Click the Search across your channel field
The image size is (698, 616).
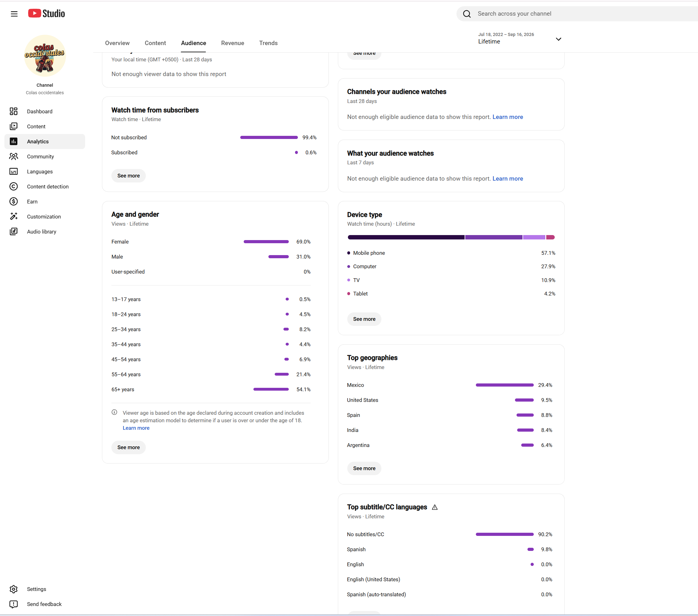pos(577,14)
